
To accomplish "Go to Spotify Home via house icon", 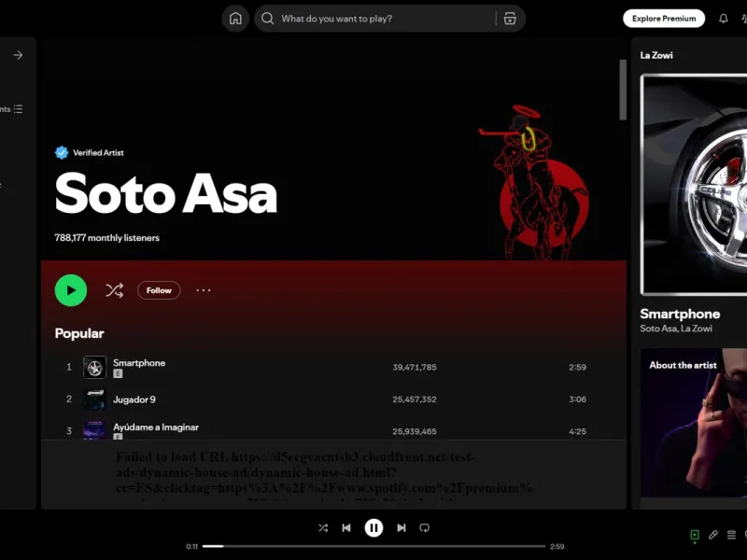I will point(235,19).
